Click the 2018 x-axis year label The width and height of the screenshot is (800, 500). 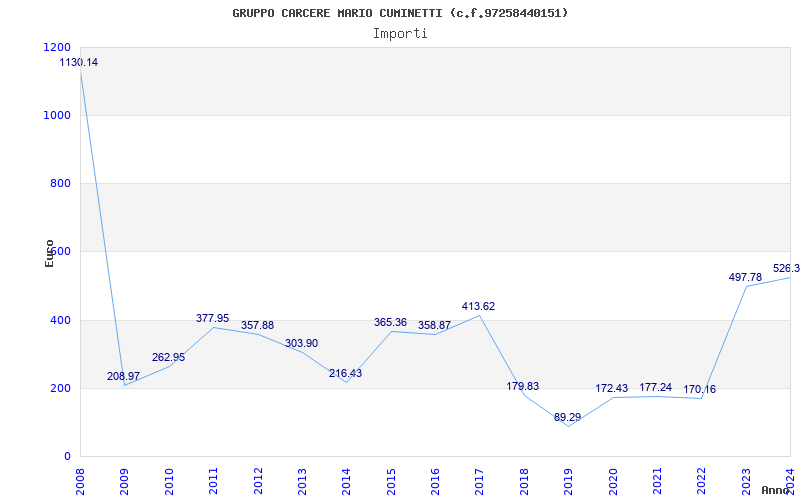[524, 481]
